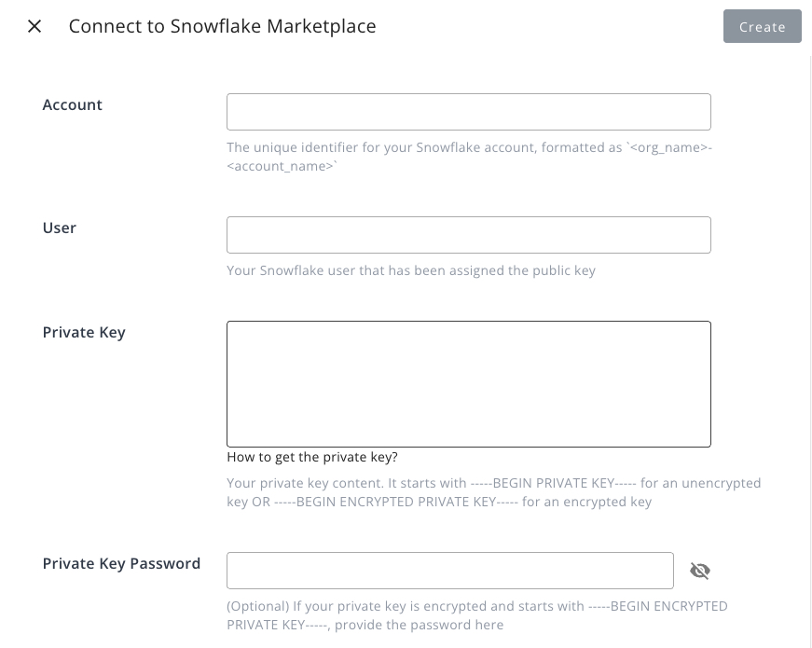Click the Private Key label
The width and height of the screenshot is (812, 648).
[84, 333]
